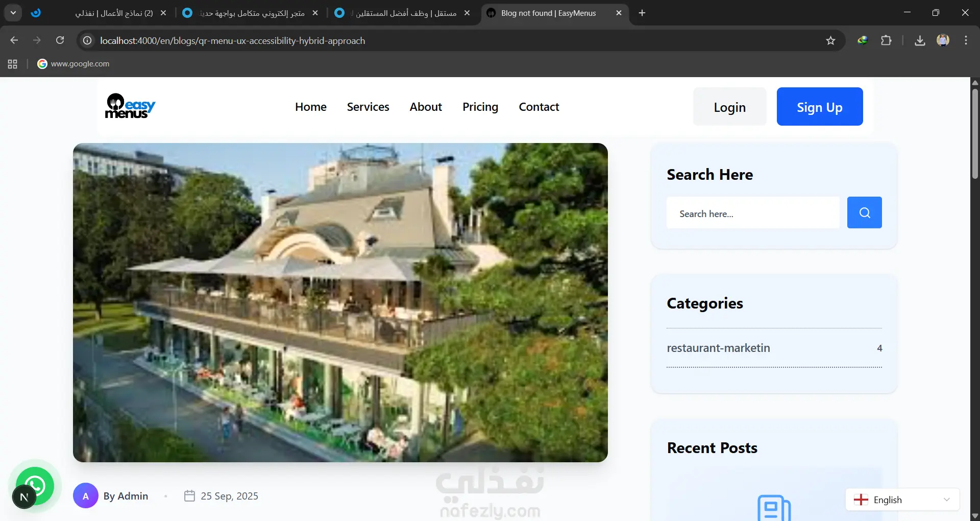Open the apps grid in bookmarks bar
Viewport: 980px width, 521px height.
tap(13, 64)
